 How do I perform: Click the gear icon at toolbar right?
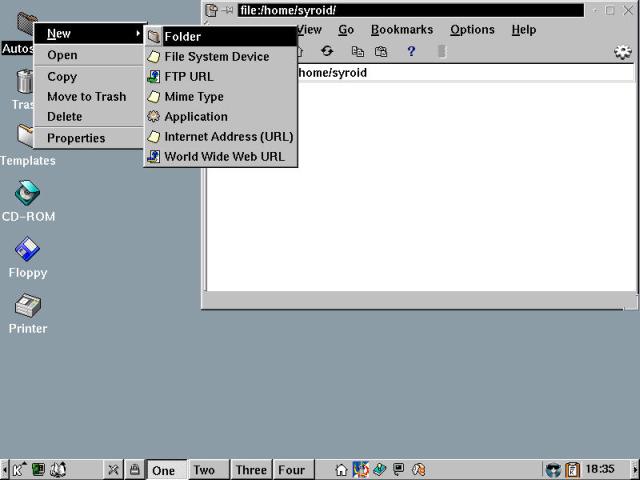[x=623, y=52]
